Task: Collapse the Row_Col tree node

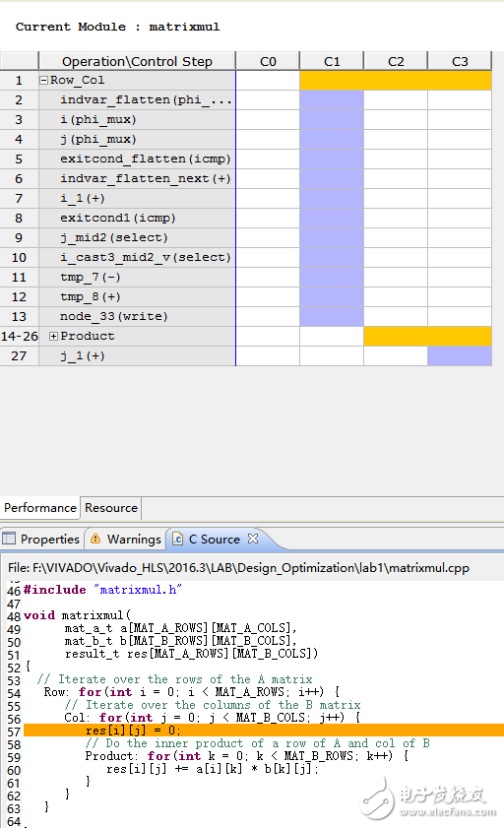Action: click(x=44, y=81)
